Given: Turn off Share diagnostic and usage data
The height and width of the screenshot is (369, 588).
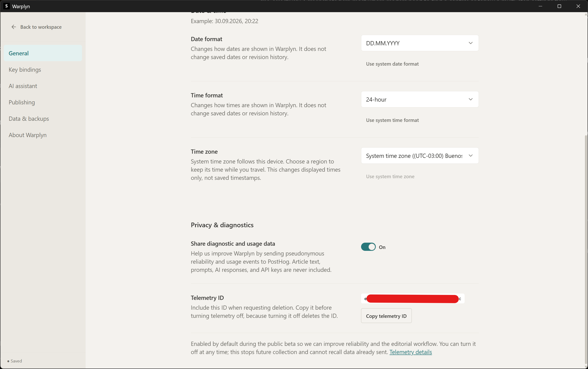Looking at the screenshot, I should [368, 247].
